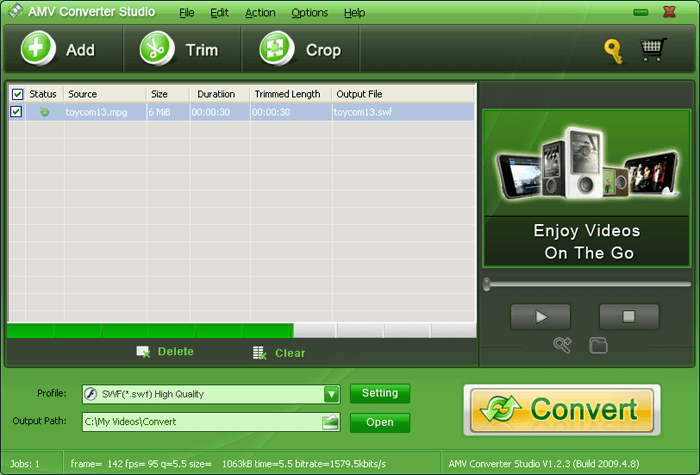Browse output path with folder icon
The width and height of the screenshot is (700, 475).
[330, 422]
